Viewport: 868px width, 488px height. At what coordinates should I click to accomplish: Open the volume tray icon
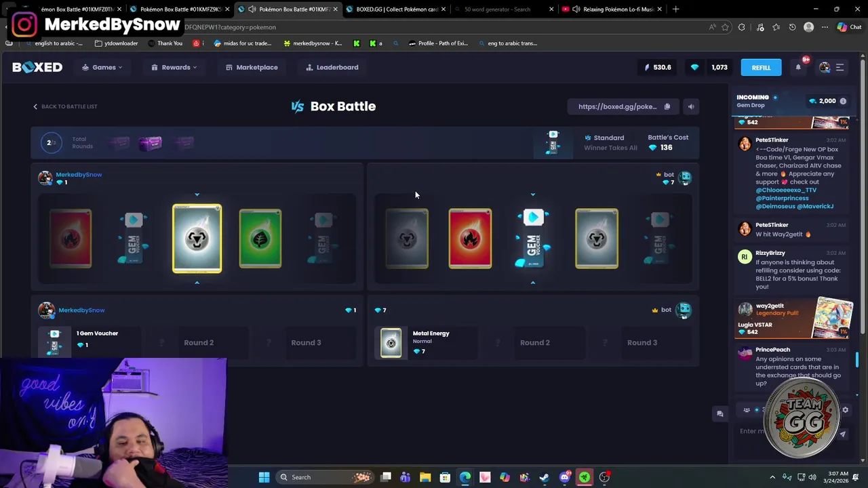coord(812,477)
